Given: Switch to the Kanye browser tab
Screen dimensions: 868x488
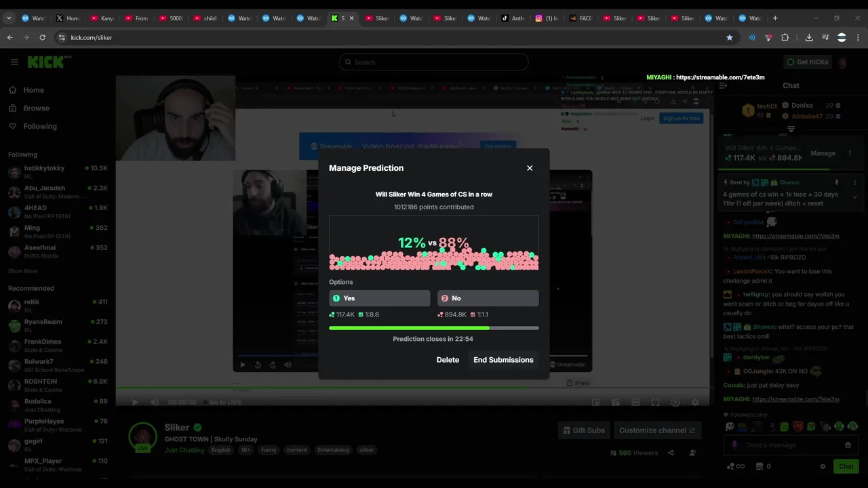Looking at the screenshot, I should click(102, 18).
